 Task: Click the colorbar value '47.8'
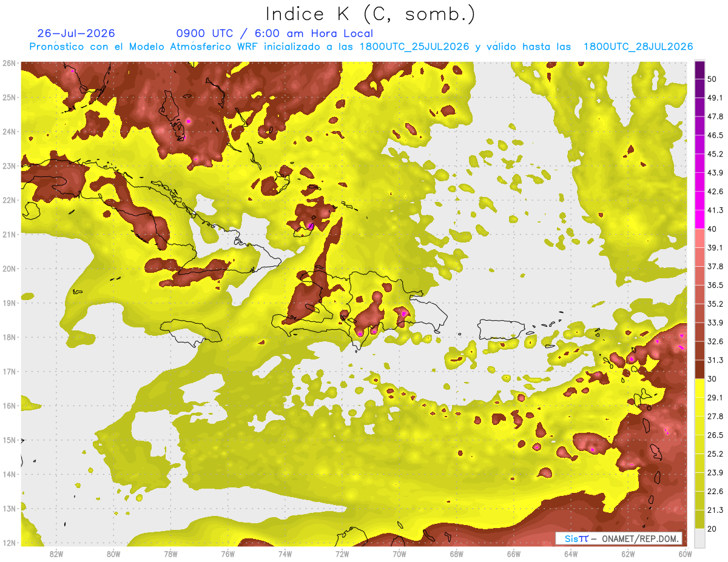715,116
